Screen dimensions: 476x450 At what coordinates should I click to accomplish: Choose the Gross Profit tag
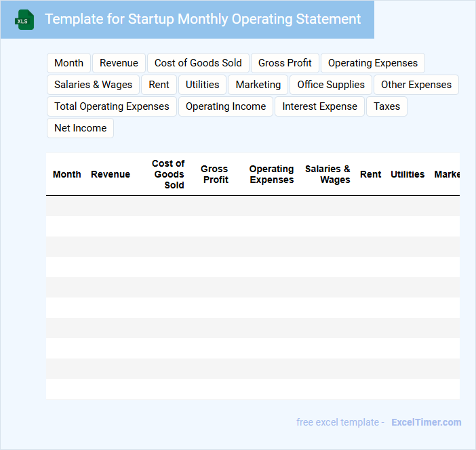click(x=285, y=63)
